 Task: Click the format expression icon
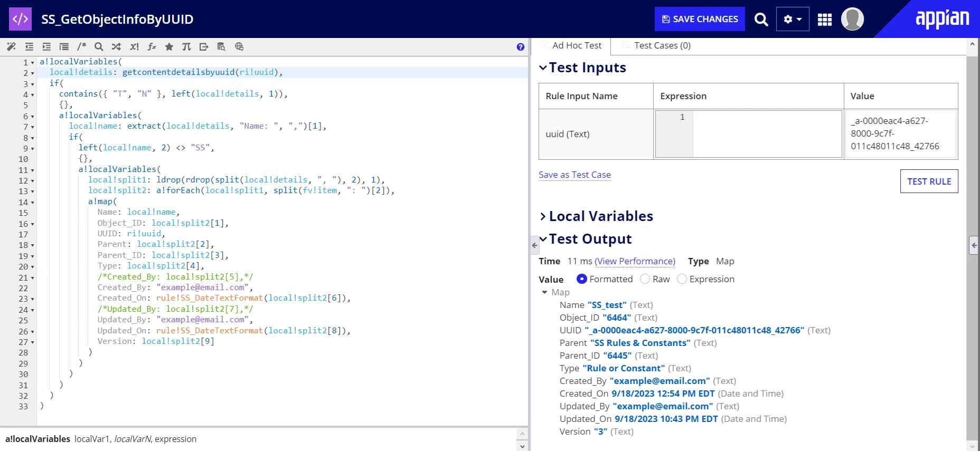pos(64,46)
